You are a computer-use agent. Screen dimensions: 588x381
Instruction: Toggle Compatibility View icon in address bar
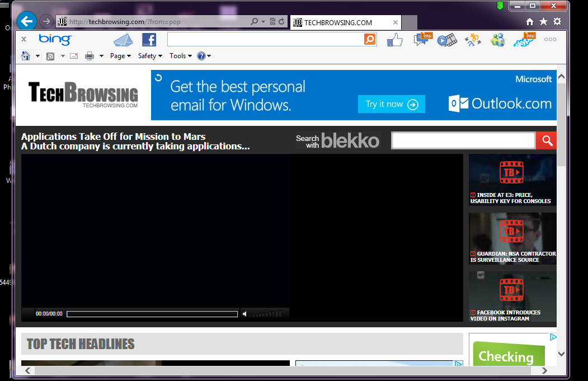coord(272,21)
